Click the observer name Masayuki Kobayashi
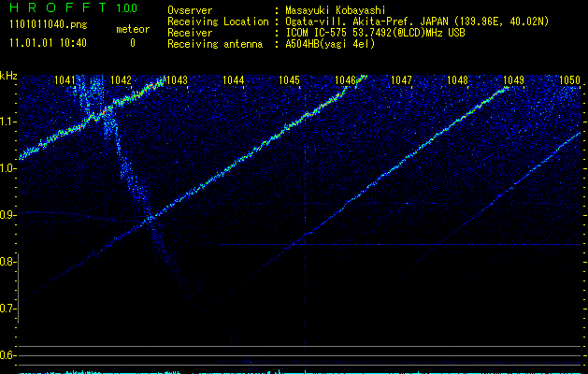 pyautogui.click(x=336, y=10)
